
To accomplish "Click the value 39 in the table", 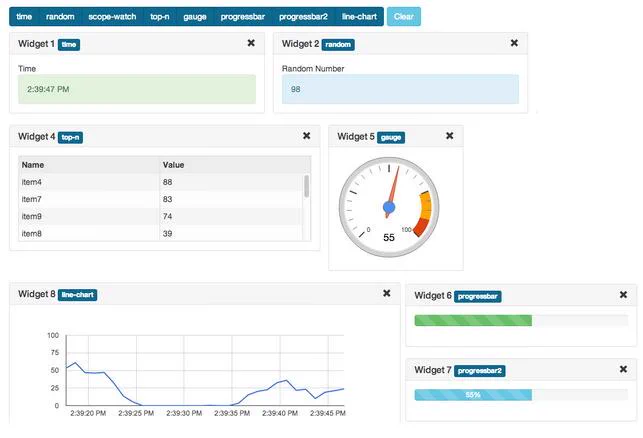I will click(167, 234).
